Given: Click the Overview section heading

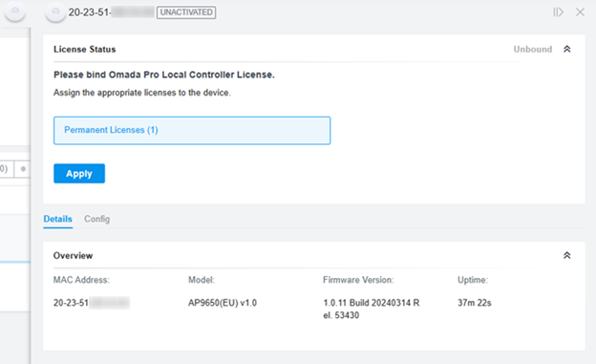Looking at the screenshot, I should coord(73,256).
